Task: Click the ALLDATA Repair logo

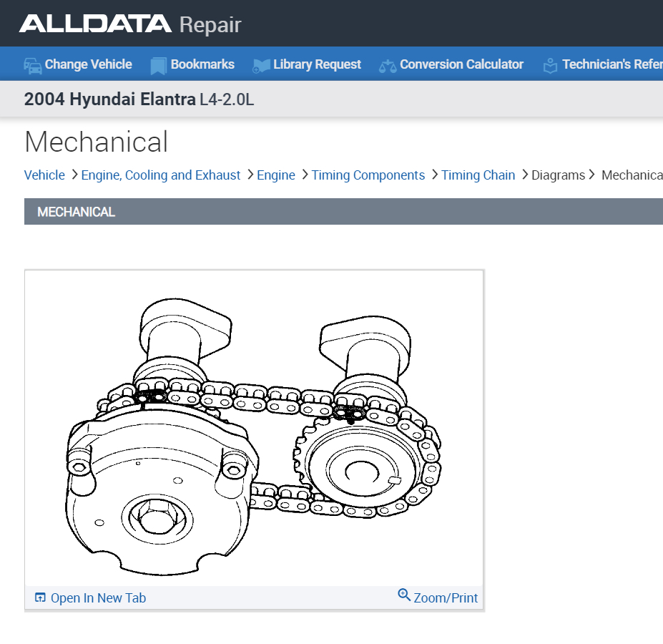Action: click(130, 24)
